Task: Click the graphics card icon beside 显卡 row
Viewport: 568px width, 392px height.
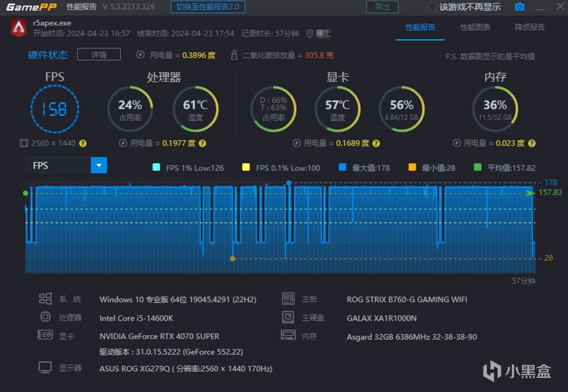Action: [x=45, y=335]
